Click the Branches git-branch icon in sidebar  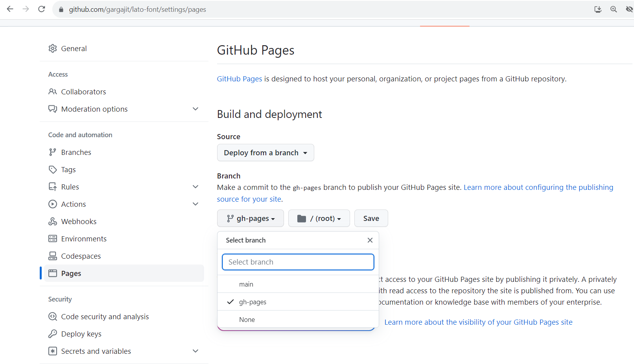click(x=53, y=152)
